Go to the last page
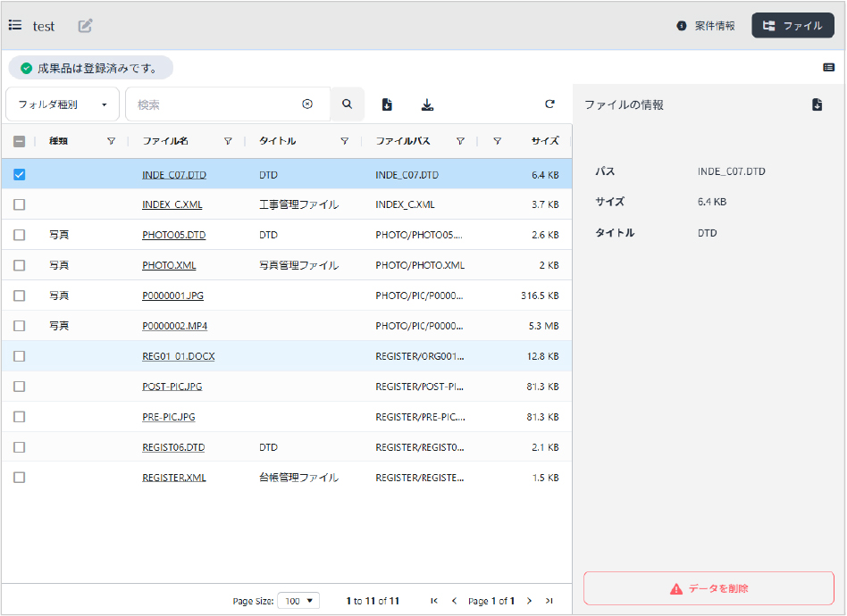This screenshot has height=616, width=847. click(x=549, y=601)
